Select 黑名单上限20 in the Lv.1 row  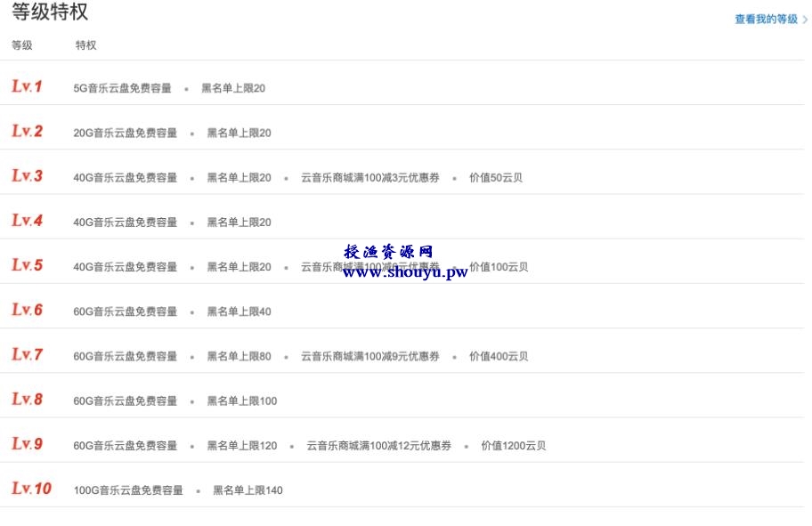(233, 88)
